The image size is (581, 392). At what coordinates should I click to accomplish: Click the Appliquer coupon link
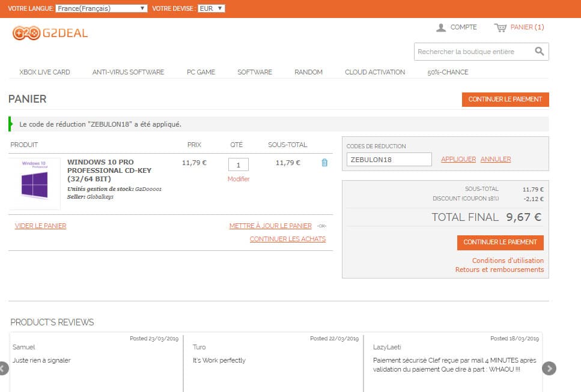[458, 159]
